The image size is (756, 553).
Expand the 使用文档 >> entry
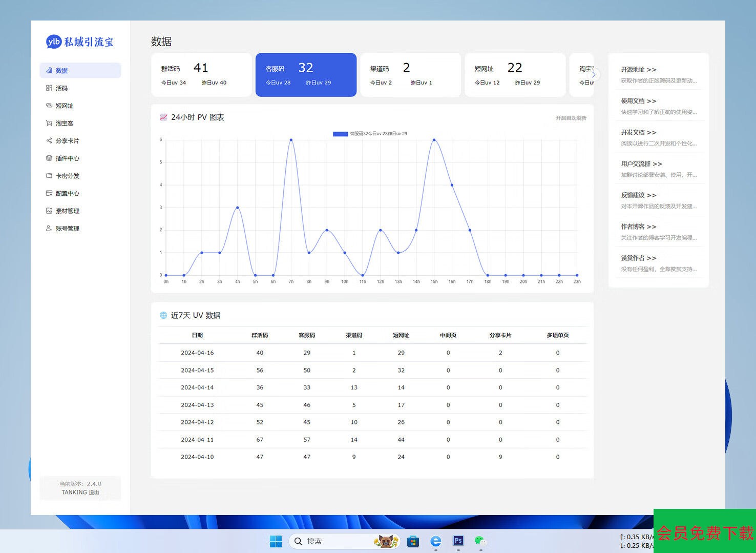638,101
